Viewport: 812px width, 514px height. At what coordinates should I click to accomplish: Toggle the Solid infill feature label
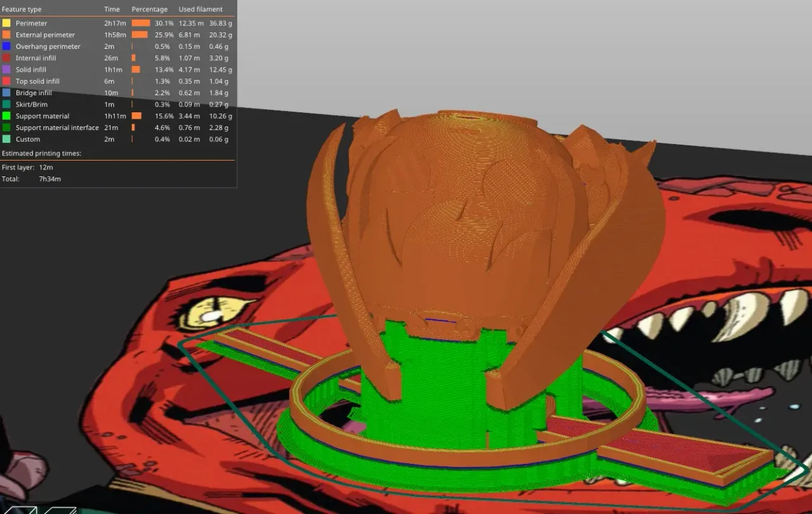tap(31, 70)
